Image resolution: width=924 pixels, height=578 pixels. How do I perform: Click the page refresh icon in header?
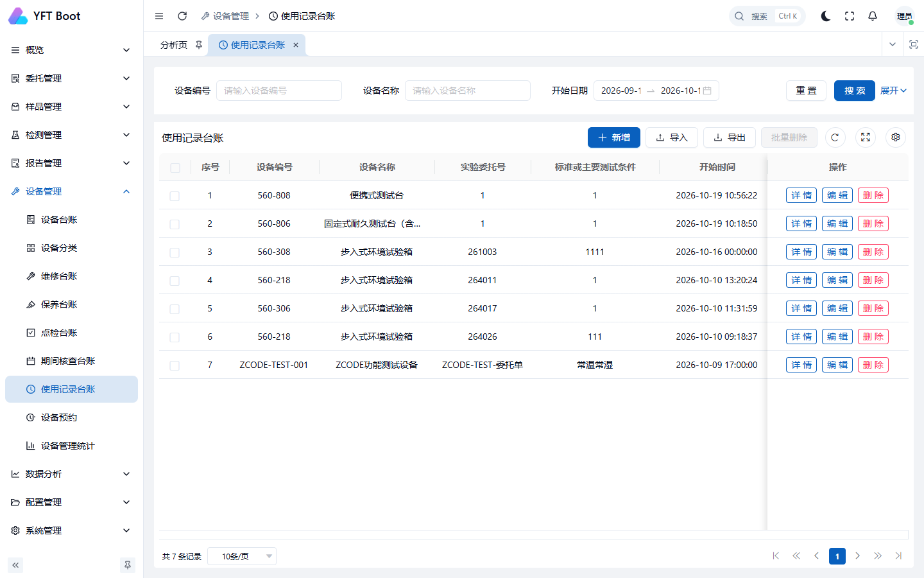pyautogui.click(x=182, y=16)
